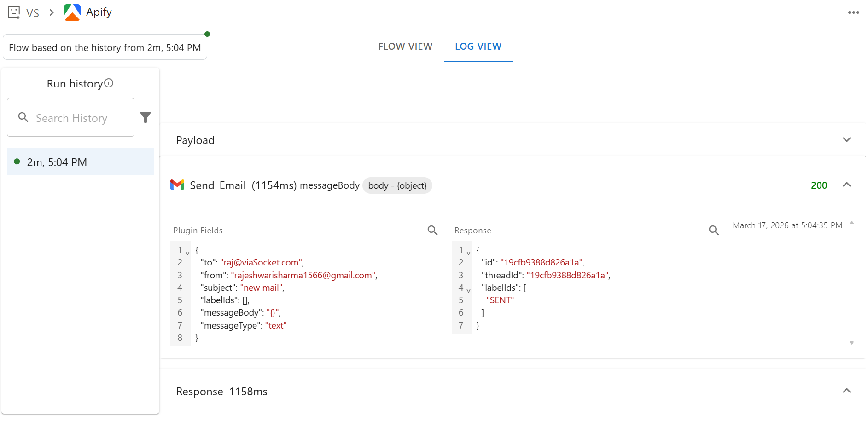Open the search icon in Plugin Fields
Screen dimensions: 868x421
click(432, 230)
